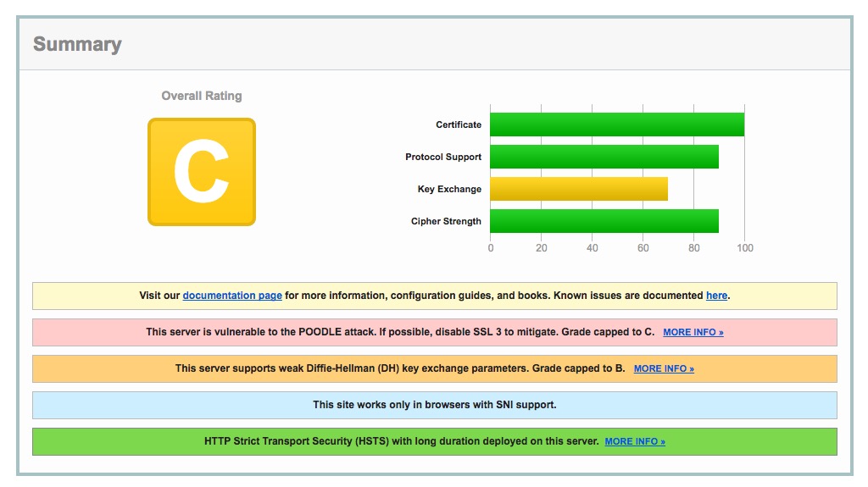Click the Certificate score bar

pos(617,125)
